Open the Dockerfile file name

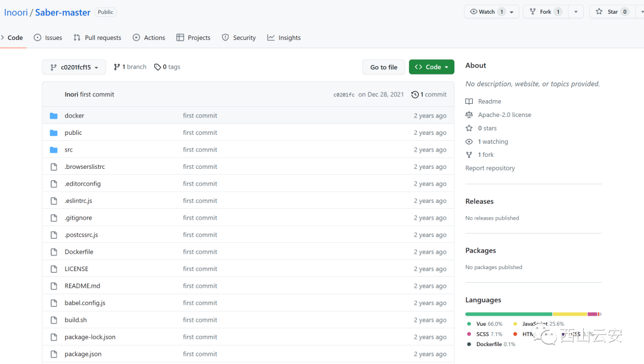79,252
